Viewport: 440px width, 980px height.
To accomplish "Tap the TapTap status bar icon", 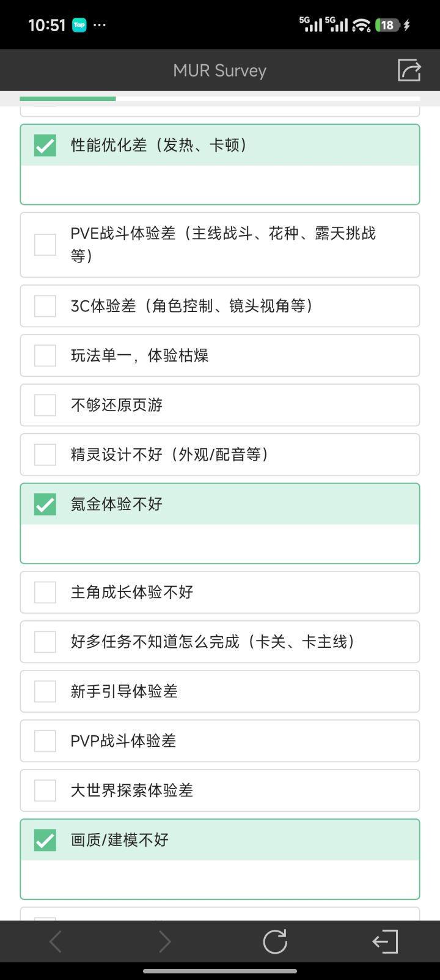I will pos(79,25).
